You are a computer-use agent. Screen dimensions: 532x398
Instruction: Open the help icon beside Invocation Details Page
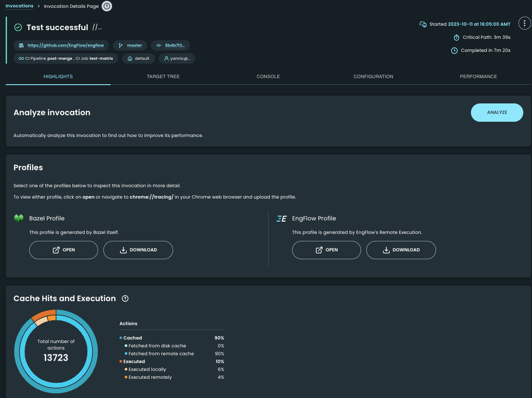107,6
